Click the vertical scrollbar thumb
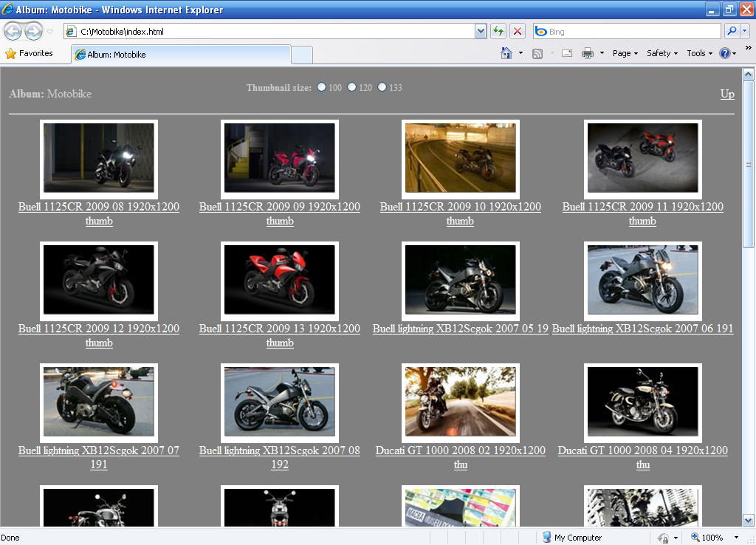This screenshot has height=545, width=756. point(749,164)
